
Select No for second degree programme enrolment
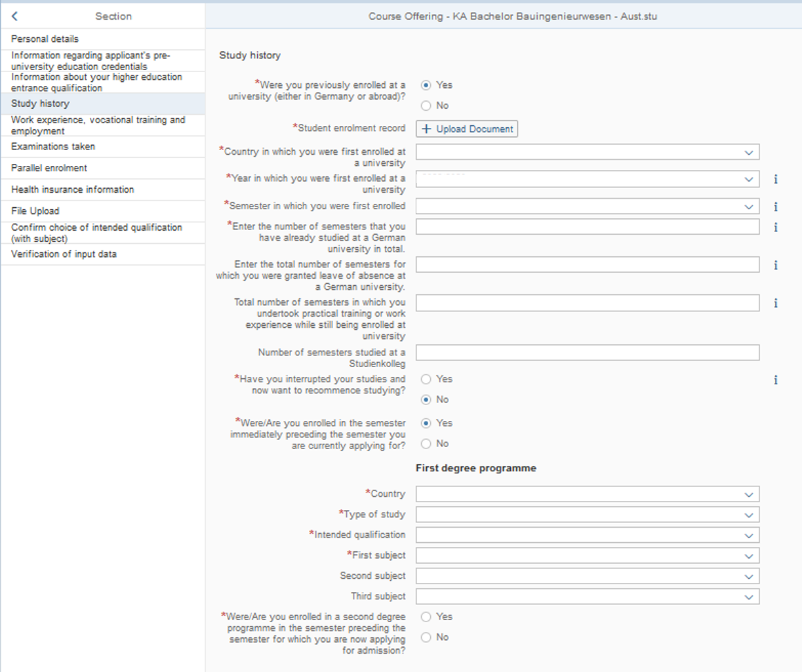pyautogui.click(x=426, y=637)
